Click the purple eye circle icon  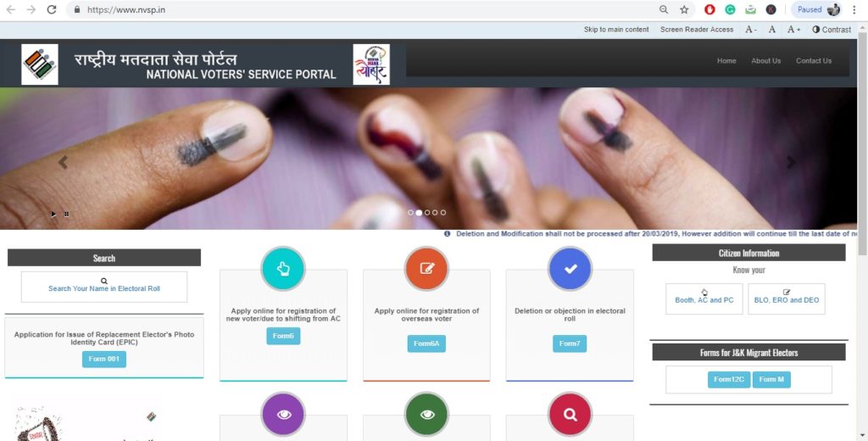click(283, 415)
